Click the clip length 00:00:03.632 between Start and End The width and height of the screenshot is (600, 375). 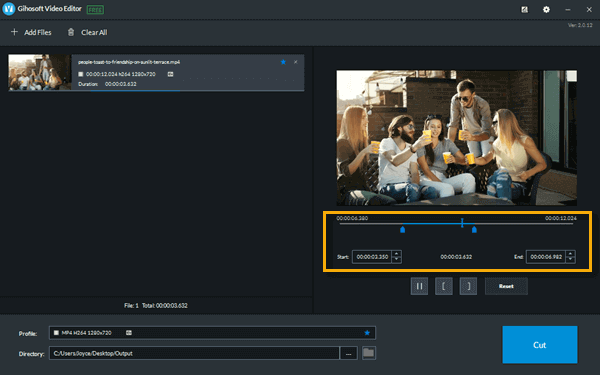(456, 257)
